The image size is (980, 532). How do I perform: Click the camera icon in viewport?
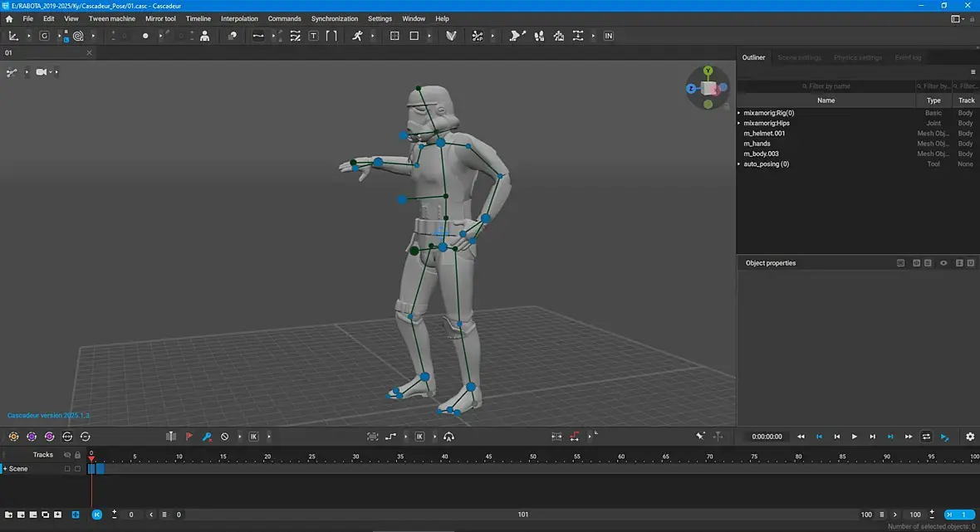[42, 72]
